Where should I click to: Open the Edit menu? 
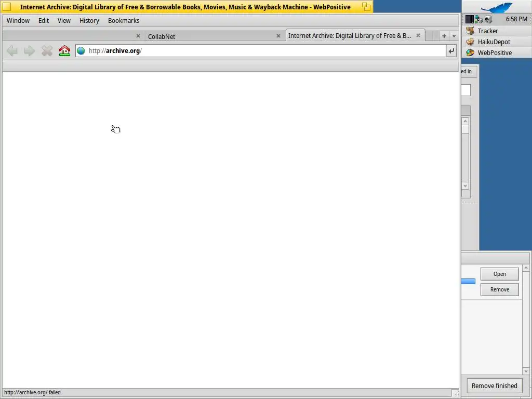coord(44,20)
